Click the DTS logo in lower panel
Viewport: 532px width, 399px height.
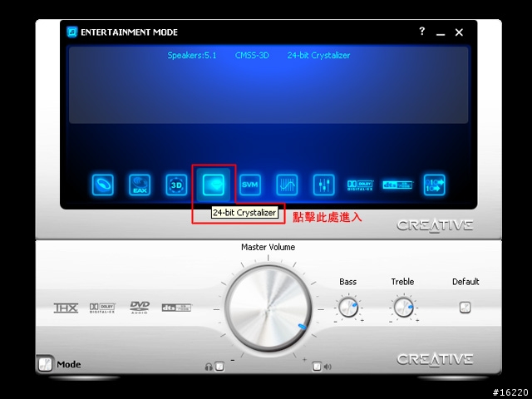[176, 308]
